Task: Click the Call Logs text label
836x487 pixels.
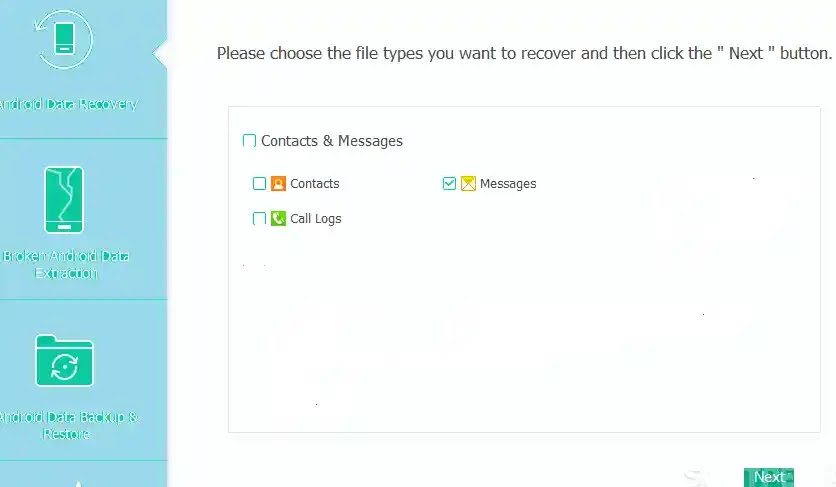Action: click(315, 219)
